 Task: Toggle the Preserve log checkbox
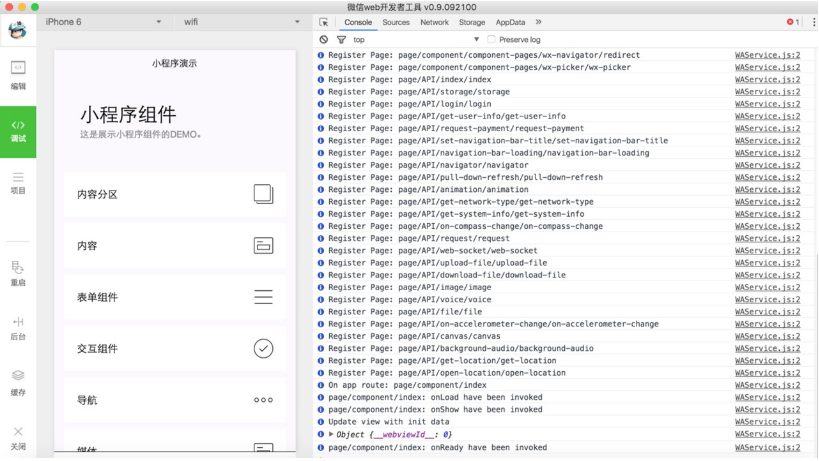coord(491,39)
